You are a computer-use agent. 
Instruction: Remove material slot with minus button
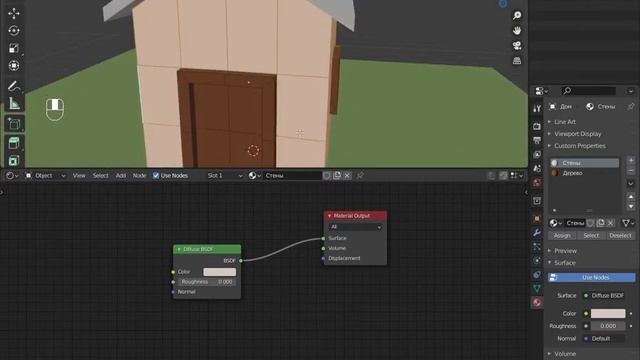[x=631, y=171]
